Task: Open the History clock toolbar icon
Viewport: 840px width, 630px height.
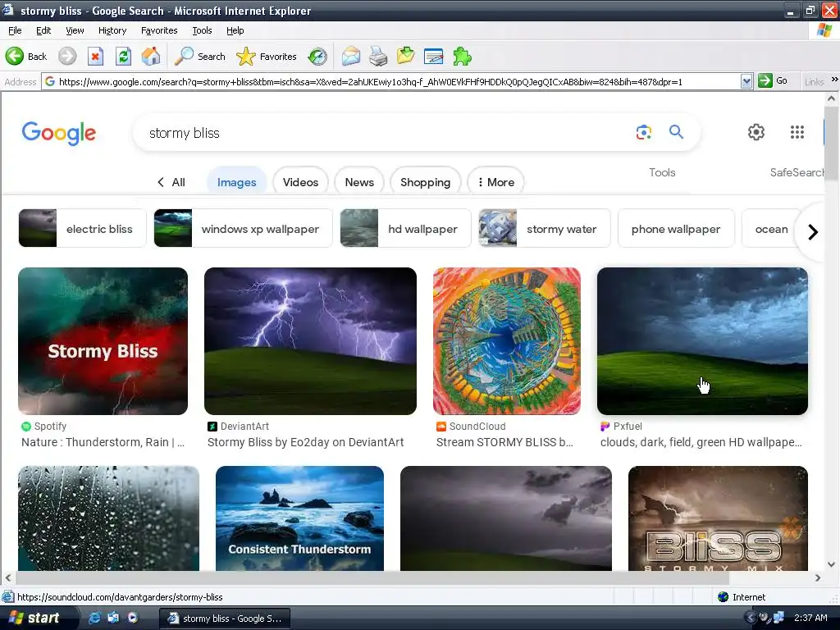Action: 317,57
